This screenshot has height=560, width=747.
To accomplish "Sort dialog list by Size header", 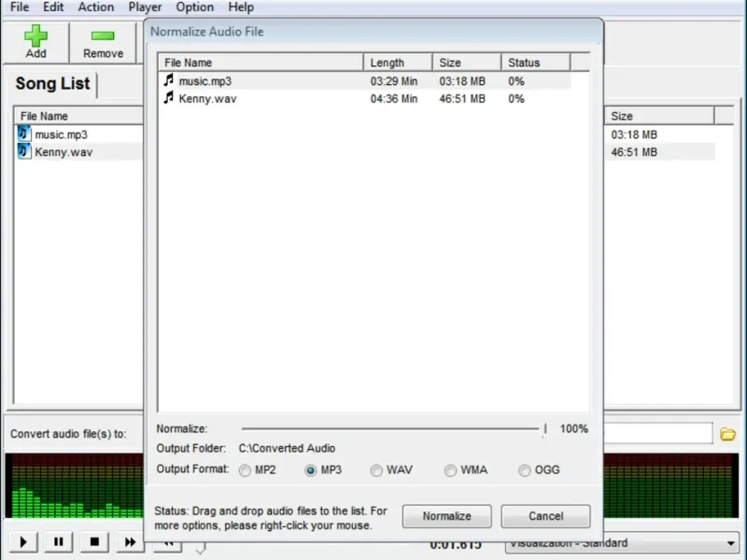I will click(x=467, y=63).
